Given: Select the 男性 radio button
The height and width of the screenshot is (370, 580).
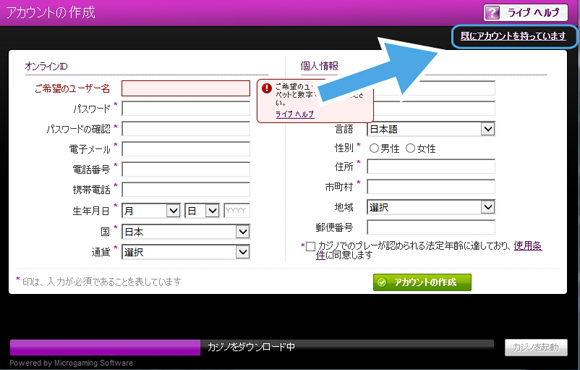Looking at the screenshot, I should click(x=374, y=148).
